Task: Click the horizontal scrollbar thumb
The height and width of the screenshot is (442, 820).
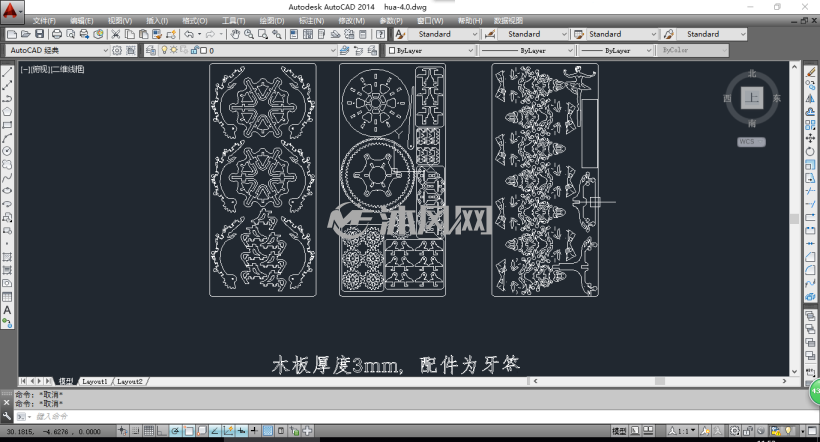Action: (x=660, y=381)
